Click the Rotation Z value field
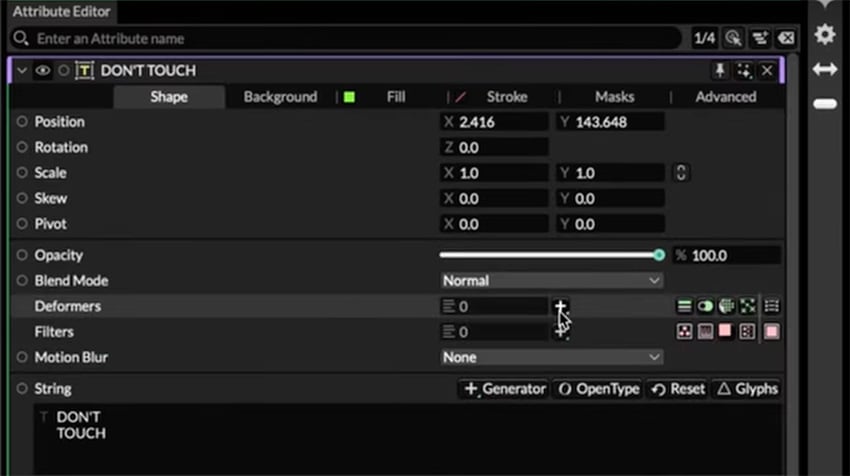The height and width of the screenshot is (476, 850). tap(494, 147)
